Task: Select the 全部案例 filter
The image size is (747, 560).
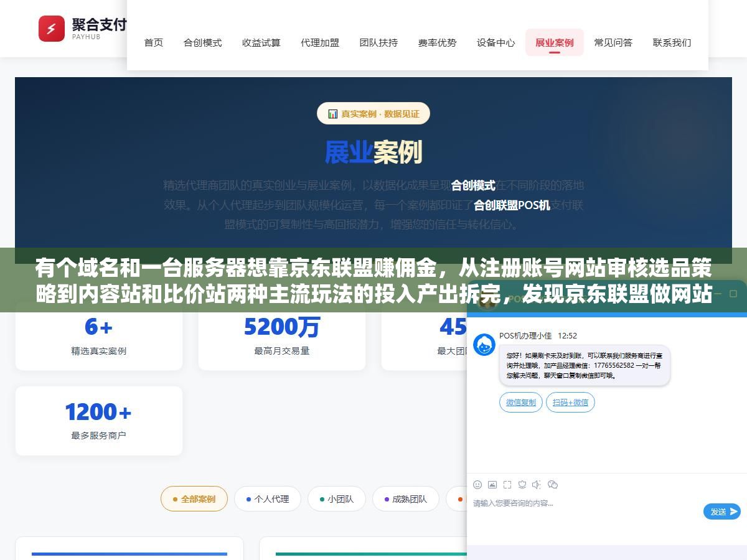Action: pos(194,499)
